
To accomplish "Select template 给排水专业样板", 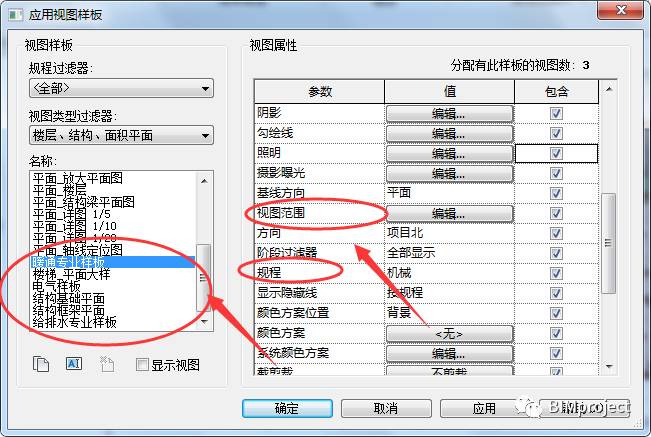I will (75, 322).
